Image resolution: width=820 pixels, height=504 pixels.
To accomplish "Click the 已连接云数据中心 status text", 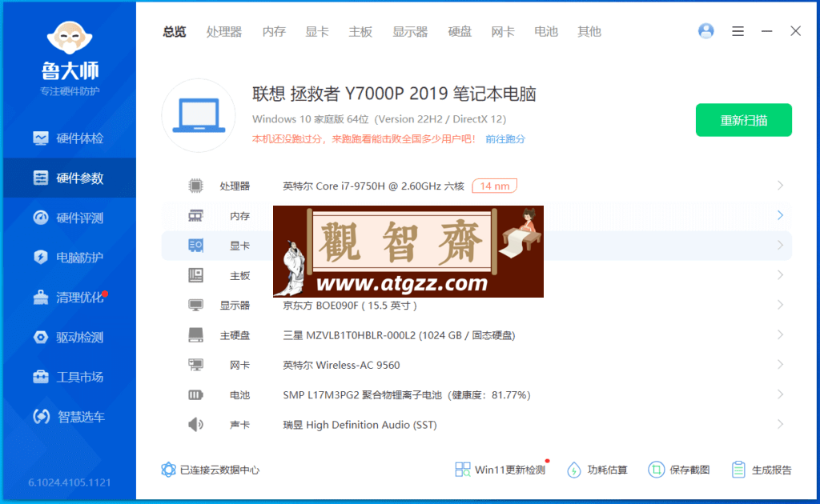I will pyautogui.click(x=219, y=470).
